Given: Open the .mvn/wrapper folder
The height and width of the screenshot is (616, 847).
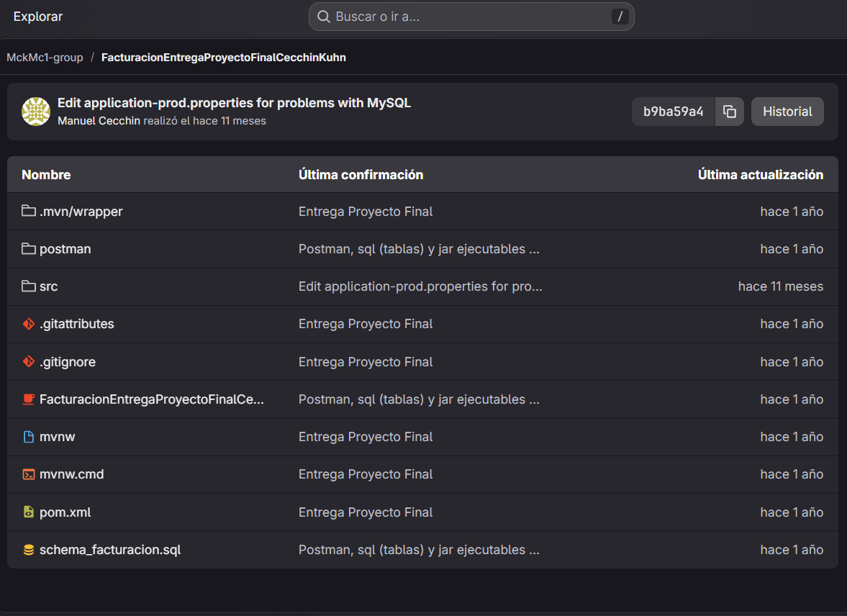Looking at the screenshot, I should coord(81,212).
